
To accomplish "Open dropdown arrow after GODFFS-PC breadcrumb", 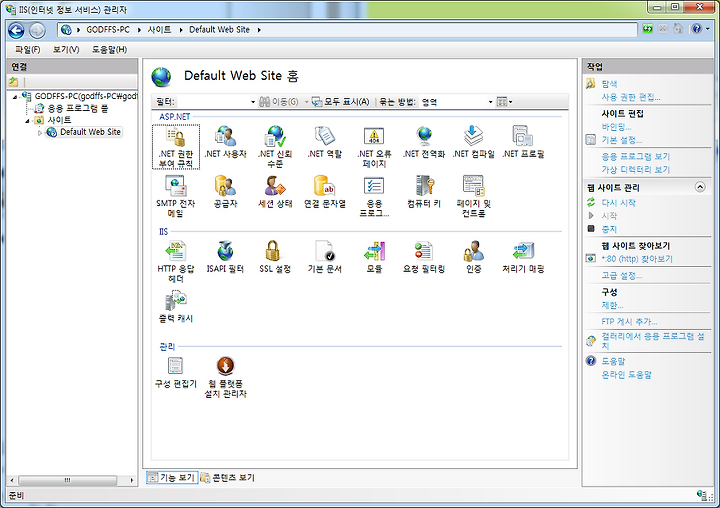I will [x=139, y=30].
